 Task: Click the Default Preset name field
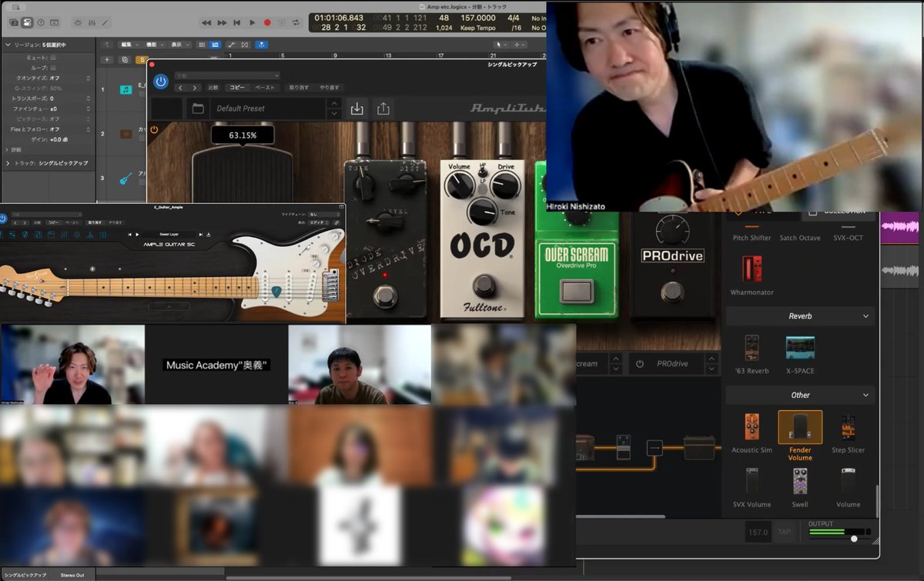267,109
